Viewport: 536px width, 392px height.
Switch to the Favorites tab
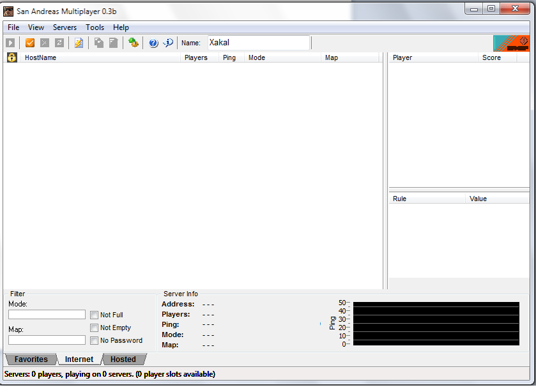pos(31,359)
